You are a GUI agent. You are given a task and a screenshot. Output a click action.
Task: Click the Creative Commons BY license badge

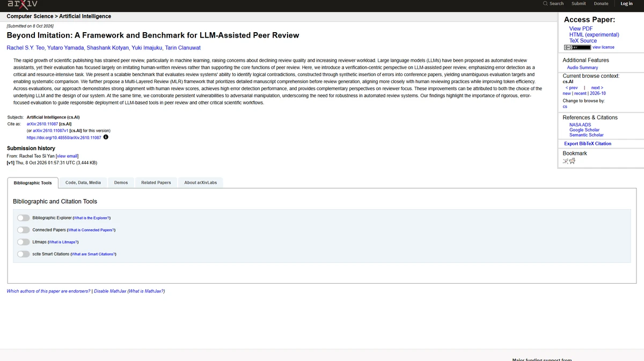[x=577, y=47]
